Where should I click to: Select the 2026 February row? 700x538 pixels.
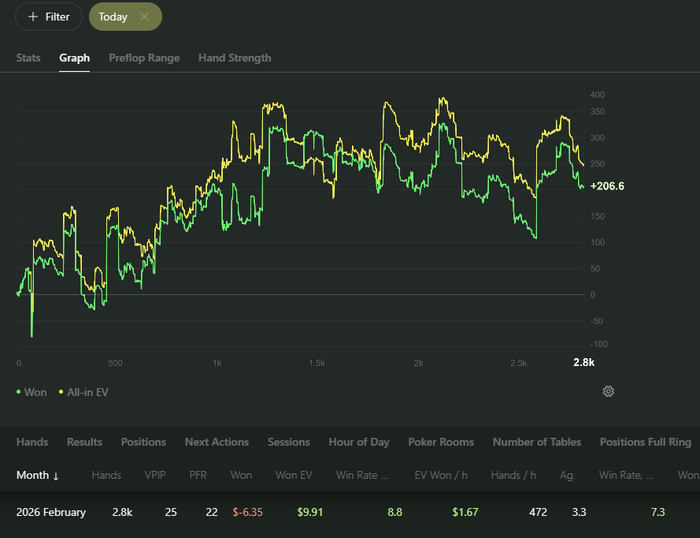tap(350, 512)
